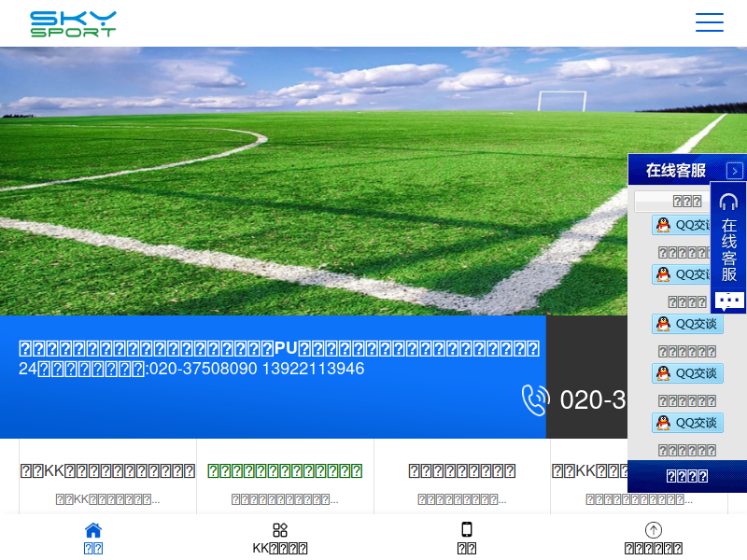
Task: Tap the home icon in bottom bar
Action: pos(93,530)
